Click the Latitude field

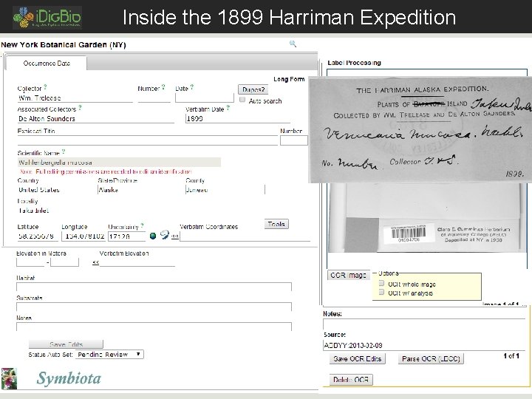pos(38,236)
